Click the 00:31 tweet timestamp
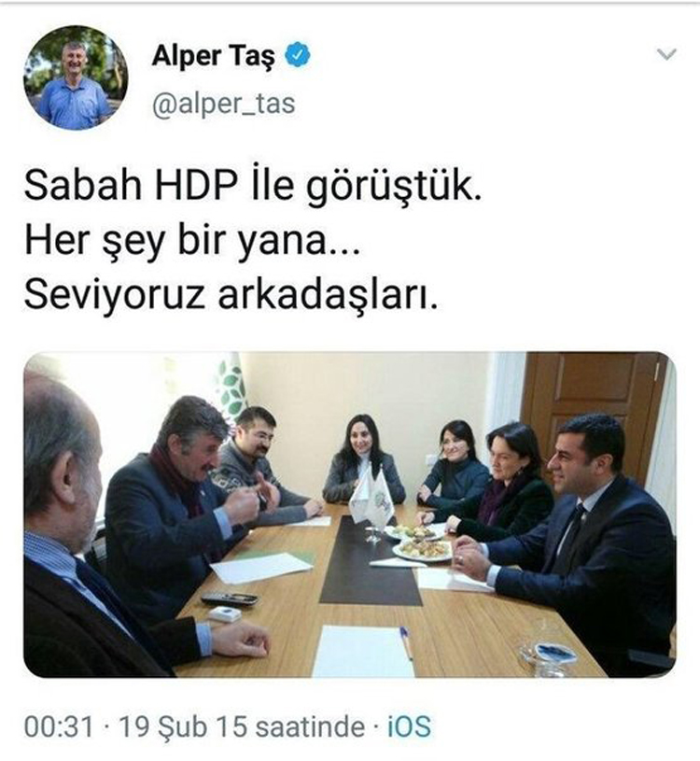 pyautogui.click(x=58, y=726)
